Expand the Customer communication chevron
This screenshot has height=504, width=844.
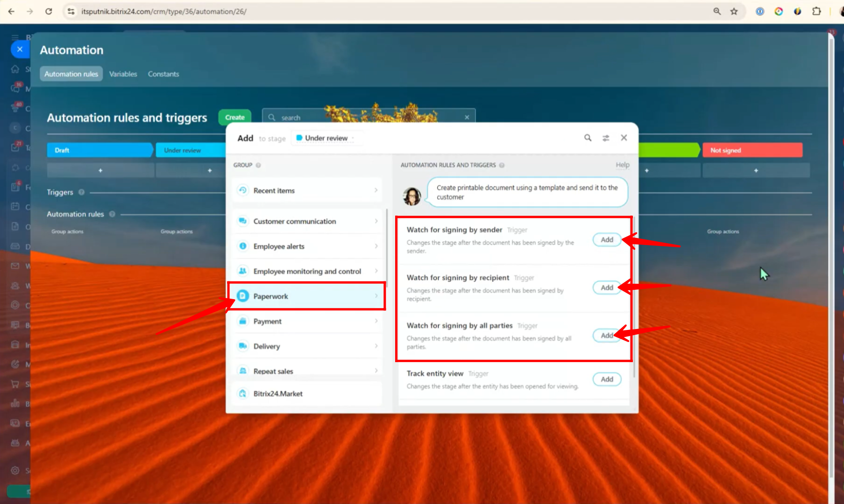coord(376,221)
